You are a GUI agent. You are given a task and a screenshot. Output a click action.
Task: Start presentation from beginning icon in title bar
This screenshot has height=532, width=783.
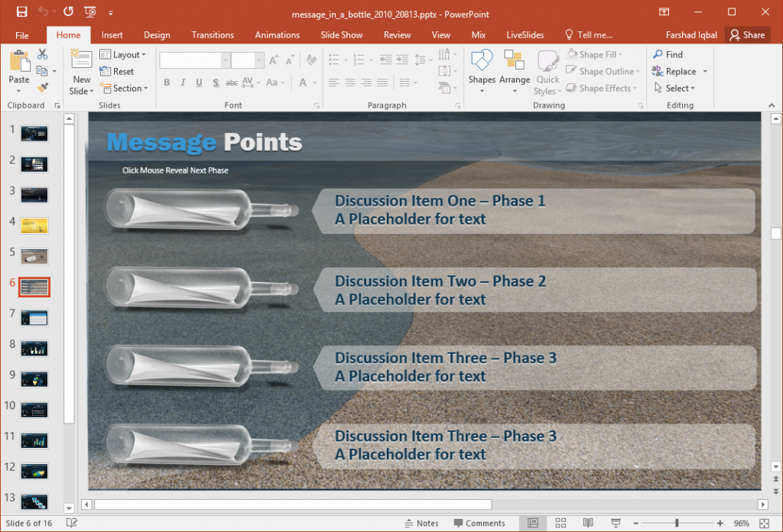[x=90, y=12]
